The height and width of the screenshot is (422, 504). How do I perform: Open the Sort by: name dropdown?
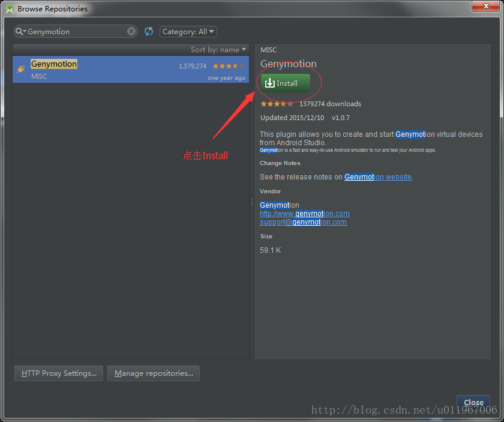click(218, 50)
